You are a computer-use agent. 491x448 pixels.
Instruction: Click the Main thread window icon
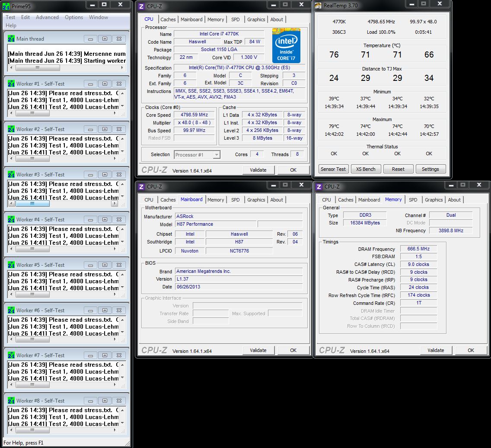point(11,38)
